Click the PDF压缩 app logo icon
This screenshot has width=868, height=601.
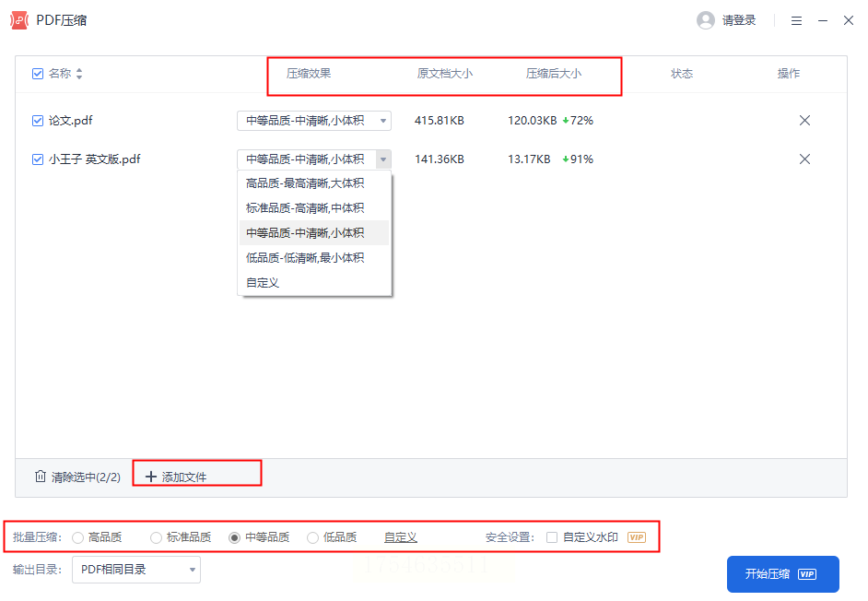pyautogui.click(x=19, y=20)
